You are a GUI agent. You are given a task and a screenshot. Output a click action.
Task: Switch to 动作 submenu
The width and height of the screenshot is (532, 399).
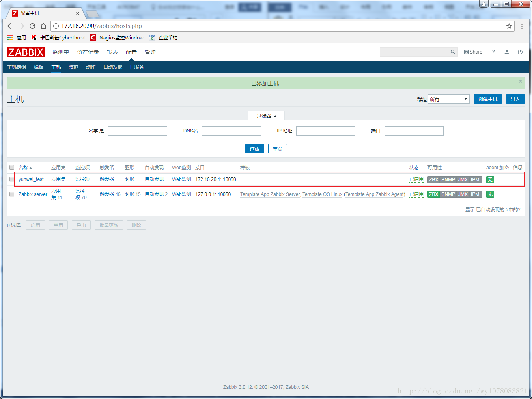click(x=91, y=67)
